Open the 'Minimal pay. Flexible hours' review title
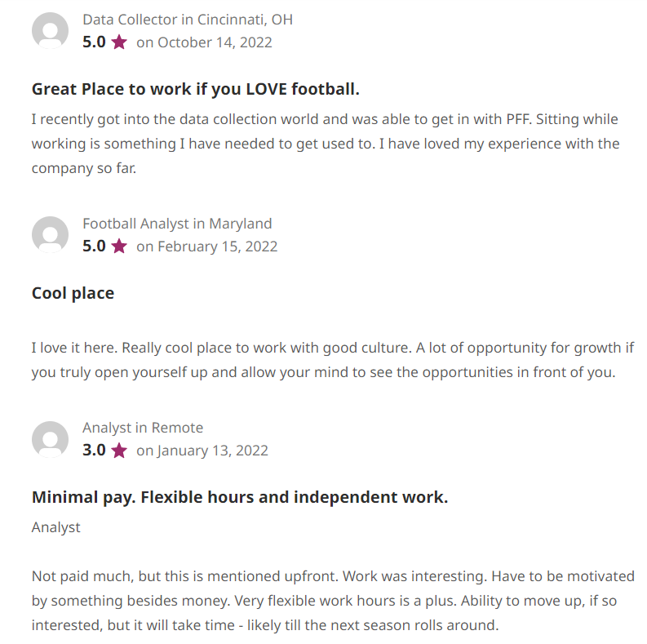This screenshot has width=647, height=644. point(240,497)
